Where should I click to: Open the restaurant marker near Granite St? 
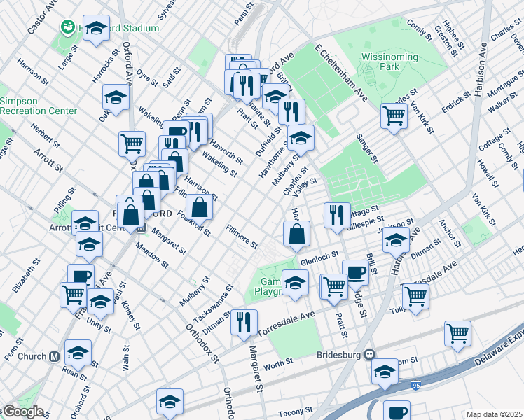[x=291, y=113]
